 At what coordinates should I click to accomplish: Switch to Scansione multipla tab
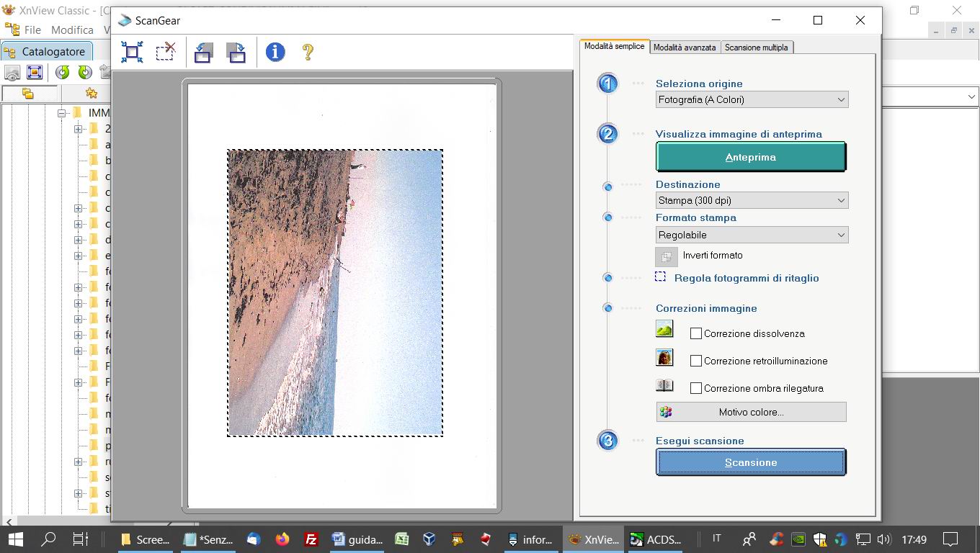tap(757, 47)
